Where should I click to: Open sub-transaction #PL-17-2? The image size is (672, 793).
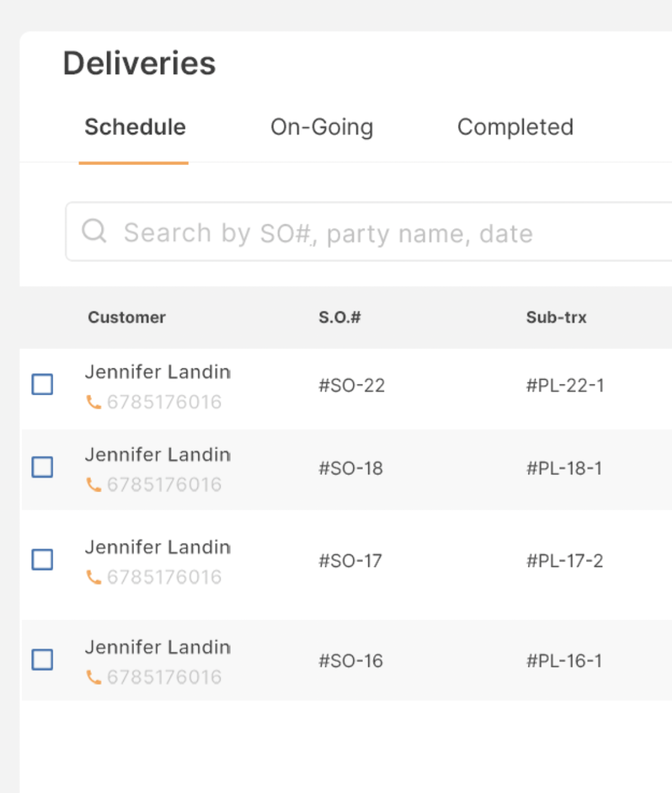564,561
